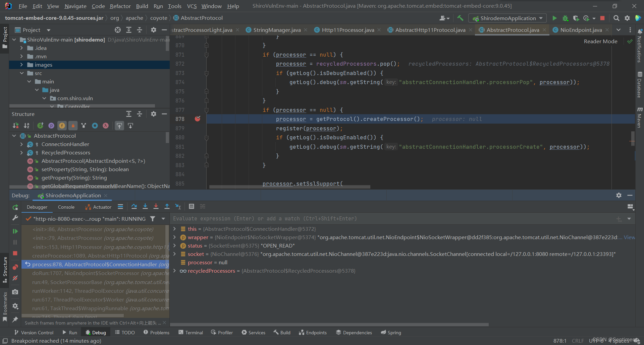
Task: Click View link for wrapper value
Action: pos(629,237)
